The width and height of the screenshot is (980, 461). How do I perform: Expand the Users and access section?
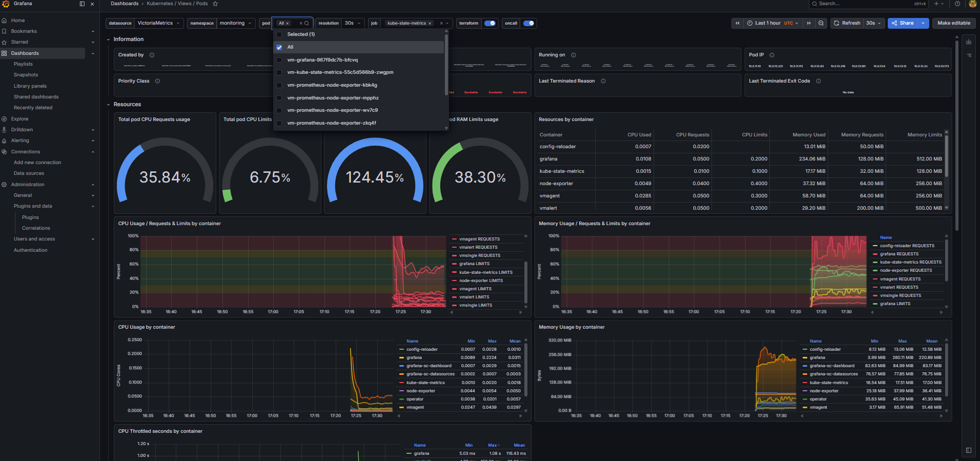pos(93,239)
